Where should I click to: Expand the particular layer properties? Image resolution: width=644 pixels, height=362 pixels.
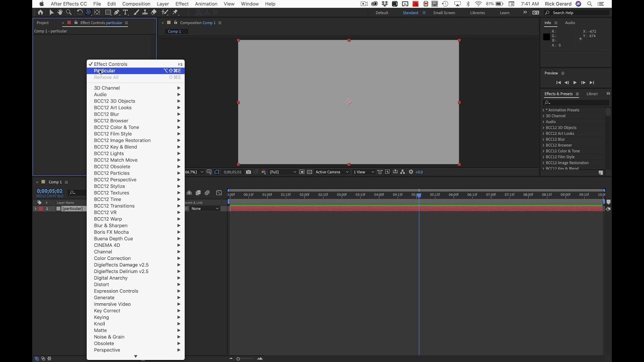point(35,209)
